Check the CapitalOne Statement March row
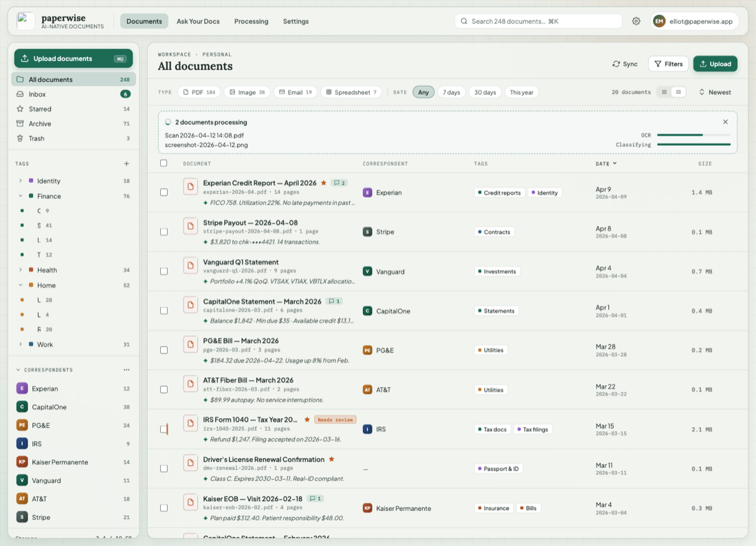Image resolution: width=756 pixels, height=546 pixels. [164, 311]
